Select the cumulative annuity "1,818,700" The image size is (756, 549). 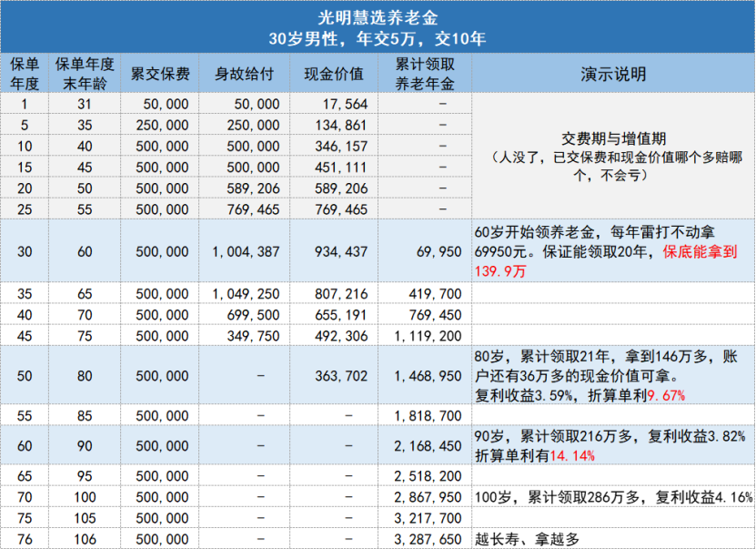click(x=428, y=415)
